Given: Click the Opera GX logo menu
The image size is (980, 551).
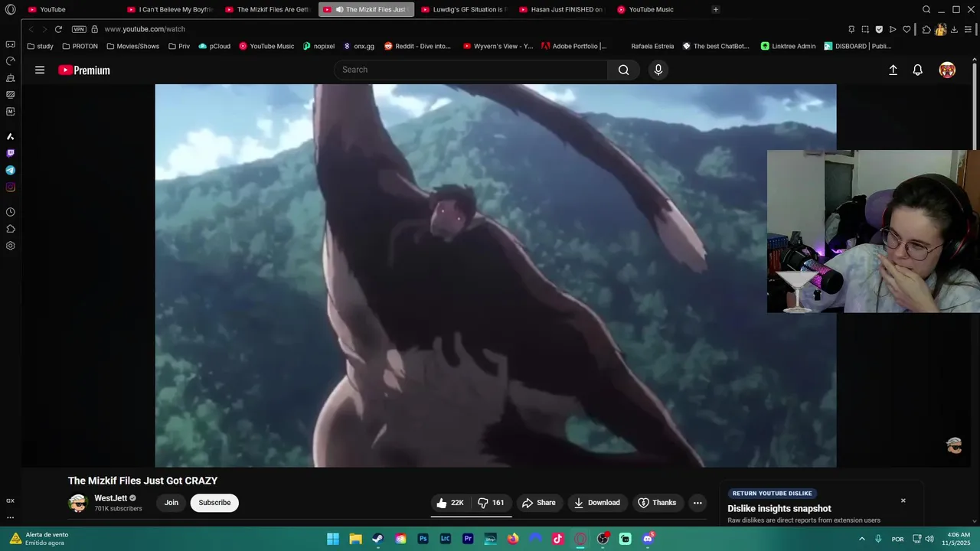Looking at the screenshot, I should 10,9.
